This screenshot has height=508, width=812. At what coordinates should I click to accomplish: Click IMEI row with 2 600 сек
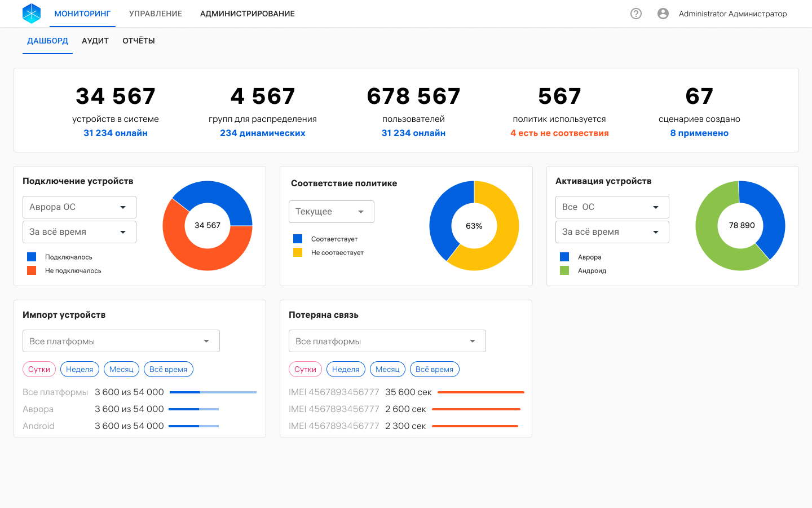[x=404, y=409]
